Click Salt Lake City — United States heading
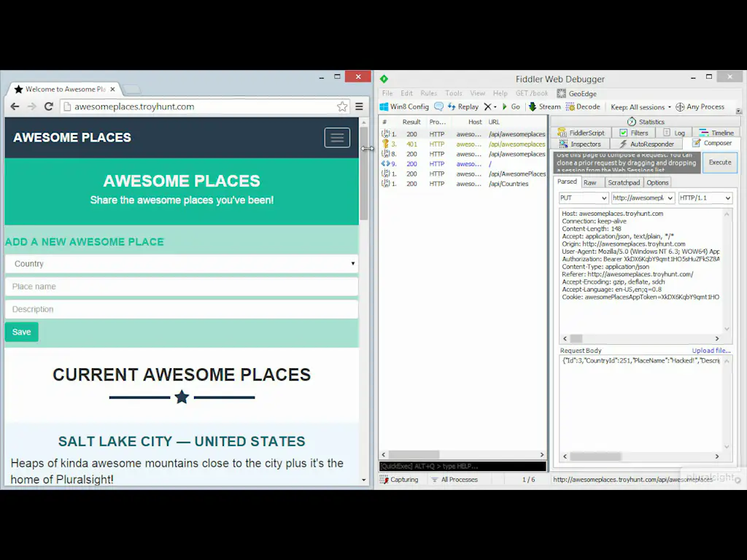Viewport: 747px width, 560px height. pos(182,441)
